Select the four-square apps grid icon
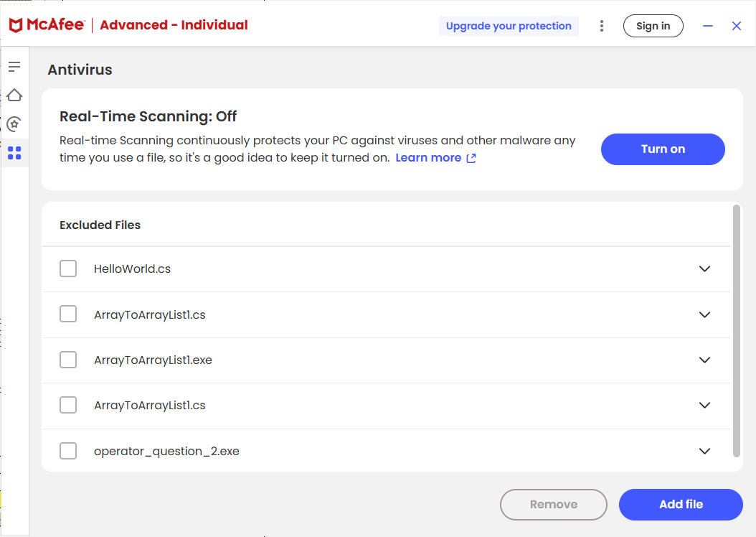Screen dimensions: 756x537 pyautogui.click(x=14, y=153)
